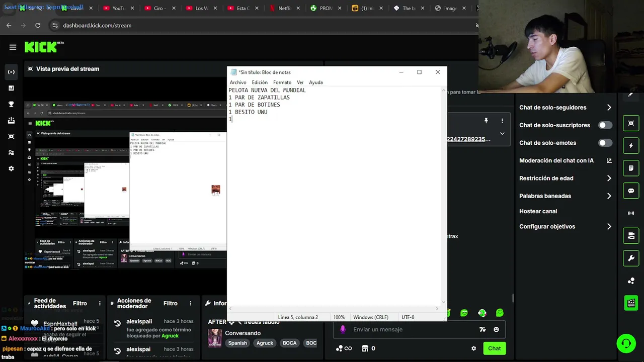Switch to the PROM browser tab
This screenshot has width=644, height=362.
(x=326, y=8)
